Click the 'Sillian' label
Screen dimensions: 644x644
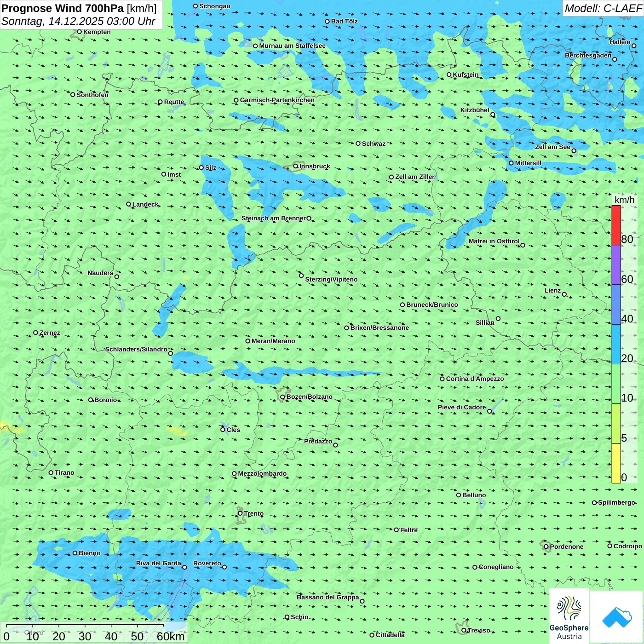coord(485,322)
